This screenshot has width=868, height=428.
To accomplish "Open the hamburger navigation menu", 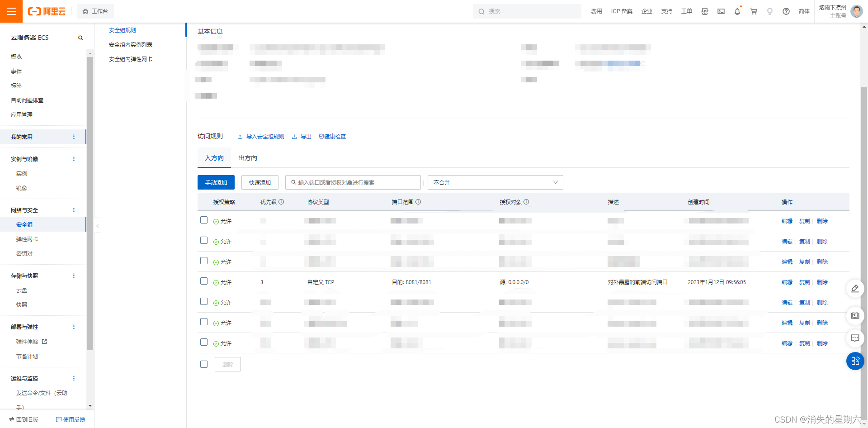I will (x=11, y=11).
